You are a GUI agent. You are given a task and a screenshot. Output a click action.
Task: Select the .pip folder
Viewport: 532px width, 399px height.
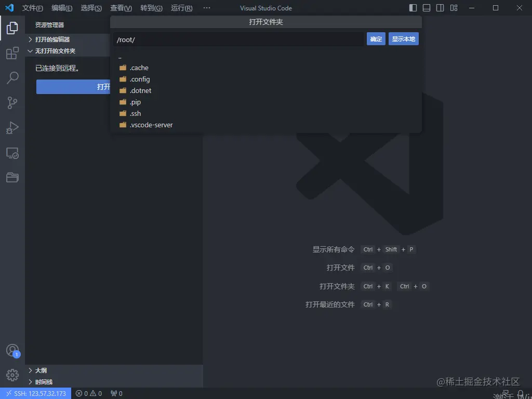click(x=266, y=102)
